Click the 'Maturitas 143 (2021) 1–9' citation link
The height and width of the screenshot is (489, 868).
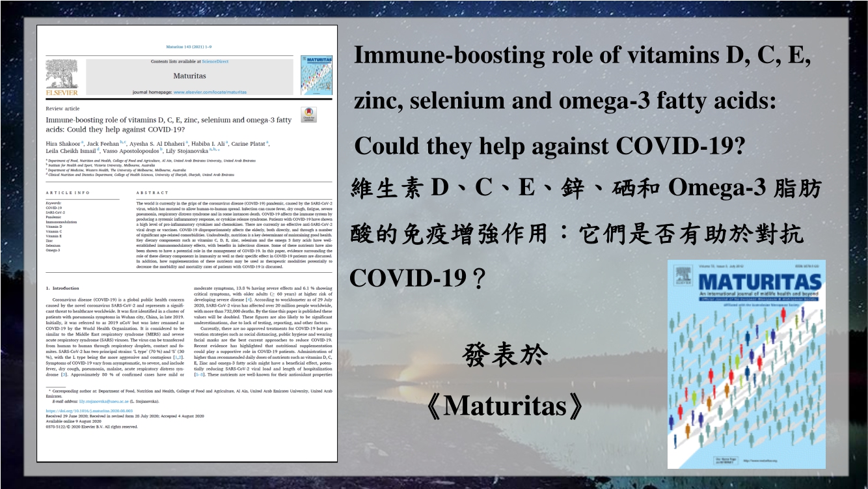pyautogui.click(x=189, y=47)
